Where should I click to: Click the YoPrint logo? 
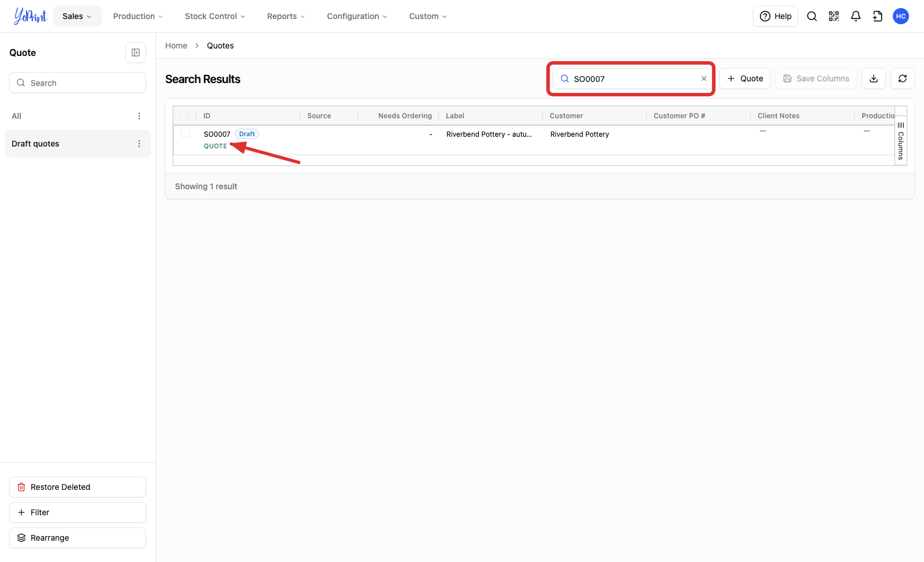coord(30,16)
